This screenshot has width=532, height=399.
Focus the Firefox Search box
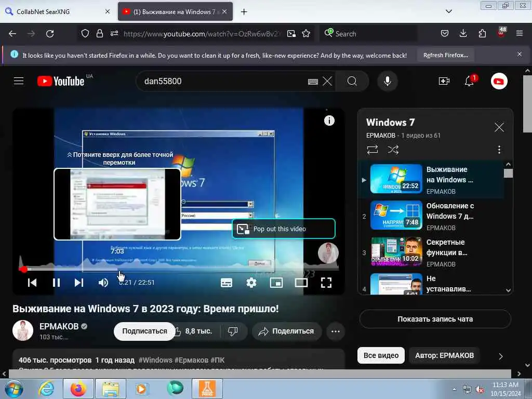coord(368,34)
